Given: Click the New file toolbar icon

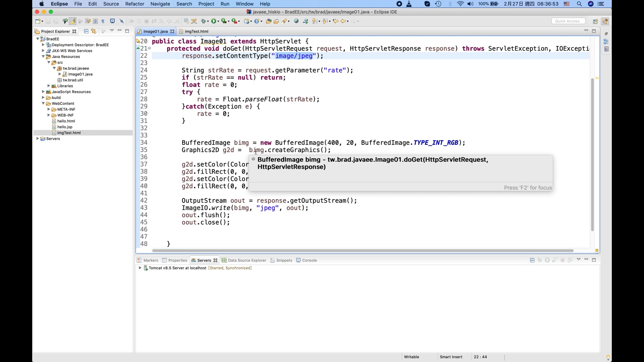Looking at the screenshot, I should (x=38, y=21).
